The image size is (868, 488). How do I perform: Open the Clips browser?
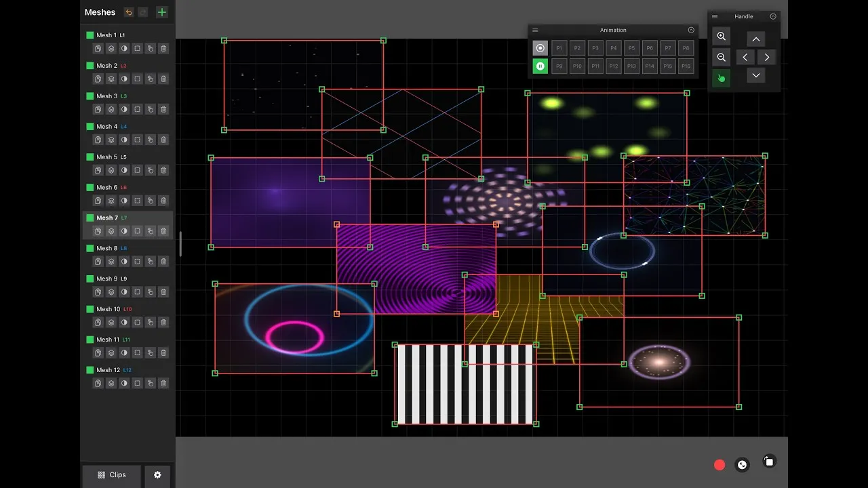112,475
